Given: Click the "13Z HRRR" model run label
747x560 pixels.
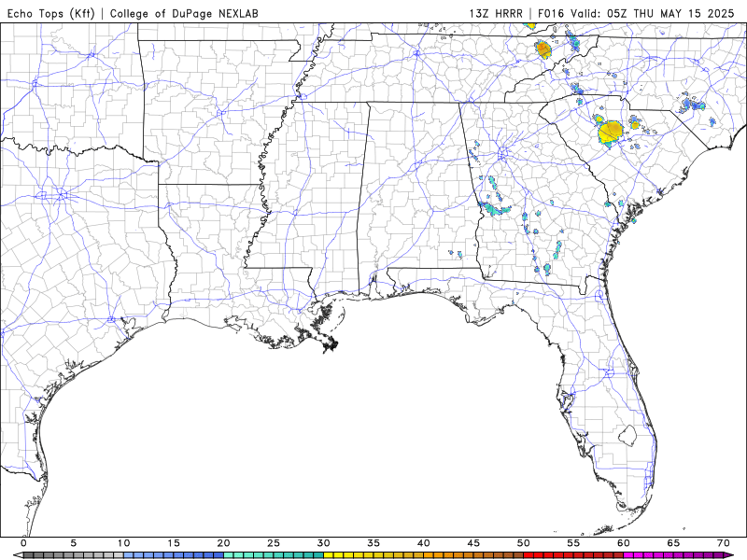Looking at the screenshot, I should pos(496,13).
